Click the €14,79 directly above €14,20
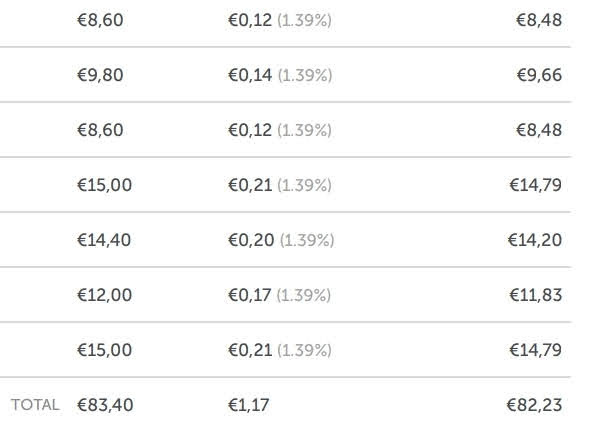The width and height of the screenshot is (611, 444). point(536,185)
